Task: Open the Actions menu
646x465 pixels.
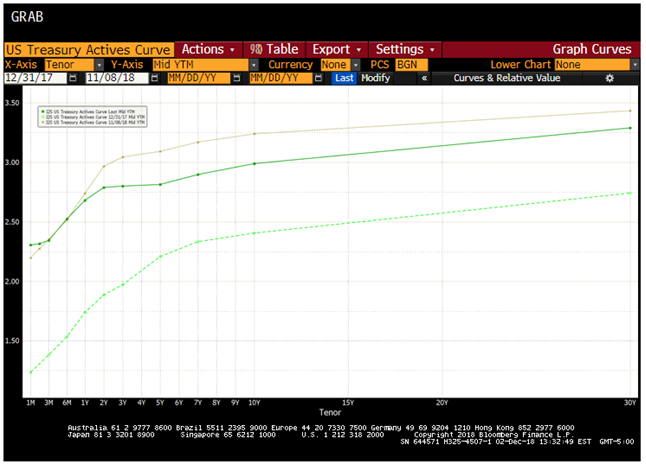Action: pos(208,49)
